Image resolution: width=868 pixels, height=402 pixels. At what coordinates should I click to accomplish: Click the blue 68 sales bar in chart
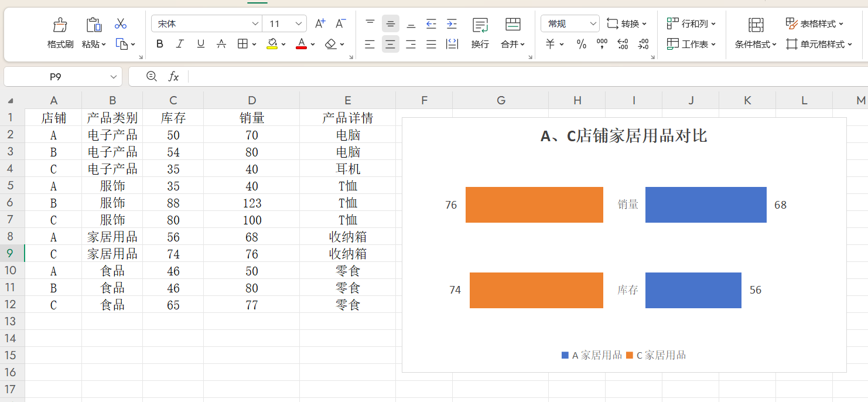click(706, 205)
